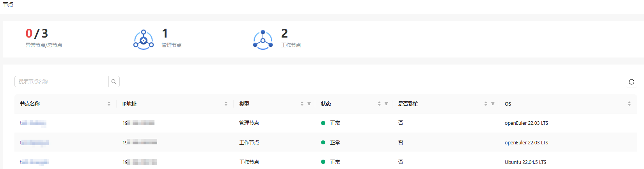Click the 节点 page title
The image size is (644, 169).
pyautogui.click(x=8, y=4)
